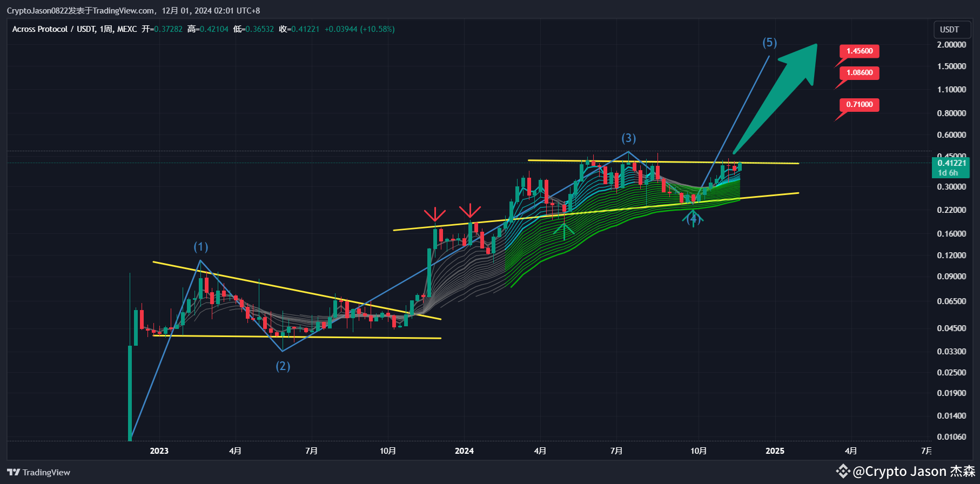Select the high value 0.42104
Screen dimensions: 980x484
point(214,29)
